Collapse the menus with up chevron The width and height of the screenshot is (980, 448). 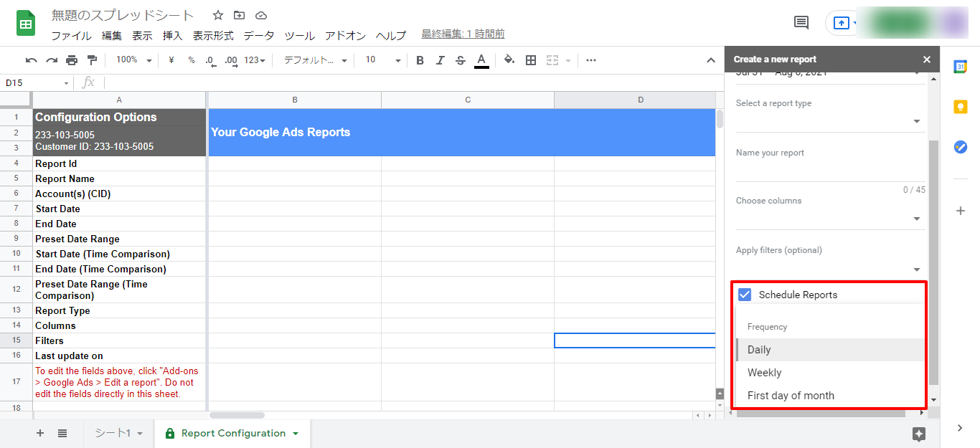(x=711, y=60)
